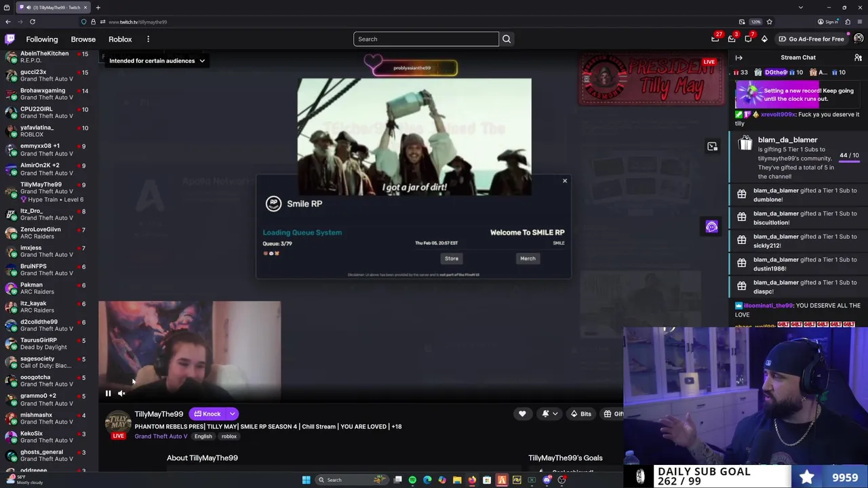Image resolution: width=868 pixels, height=488 pixels.
Task: Click into the Twitch search field
Action: pyautogui.click(x=426, y=39)
